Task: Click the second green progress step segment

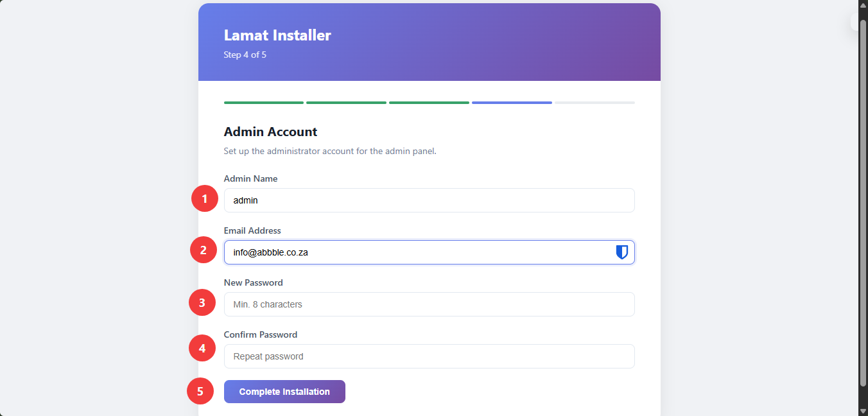Action: pyautogui.click(x=346, y=103)
